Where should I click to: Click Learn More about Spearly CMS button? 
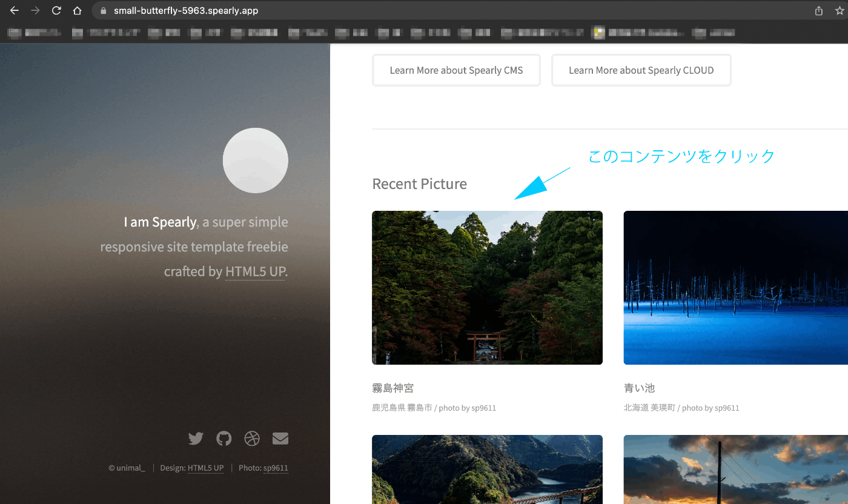click(x=456, y=70)
